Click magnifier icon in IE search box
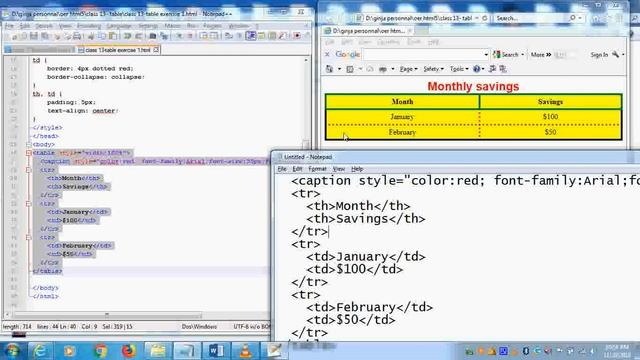Image resolution: width=640 pixels, height=360 pixels. [x=573, y=18]
